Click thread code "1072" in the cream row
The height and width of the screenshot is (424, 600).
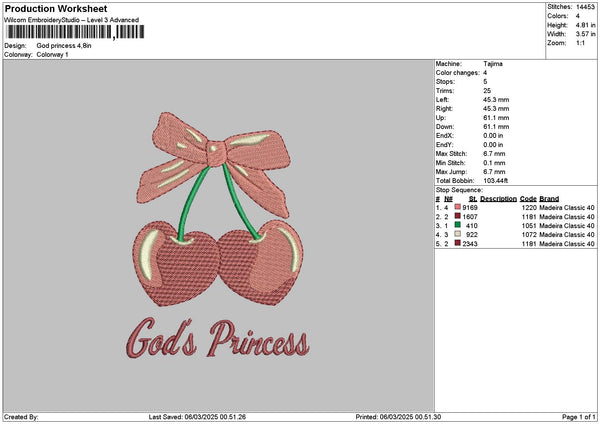click(529, 235)
